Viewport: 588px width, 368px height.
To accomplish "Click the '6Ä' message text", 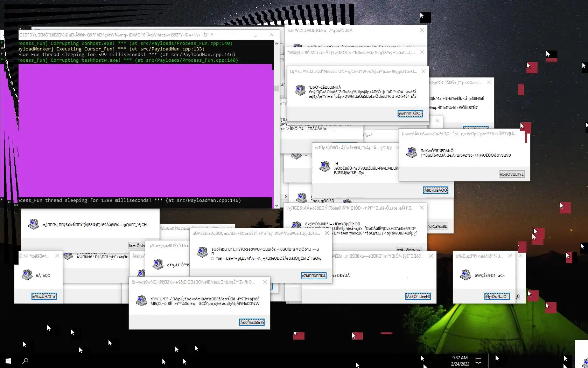I will point(43,275).
